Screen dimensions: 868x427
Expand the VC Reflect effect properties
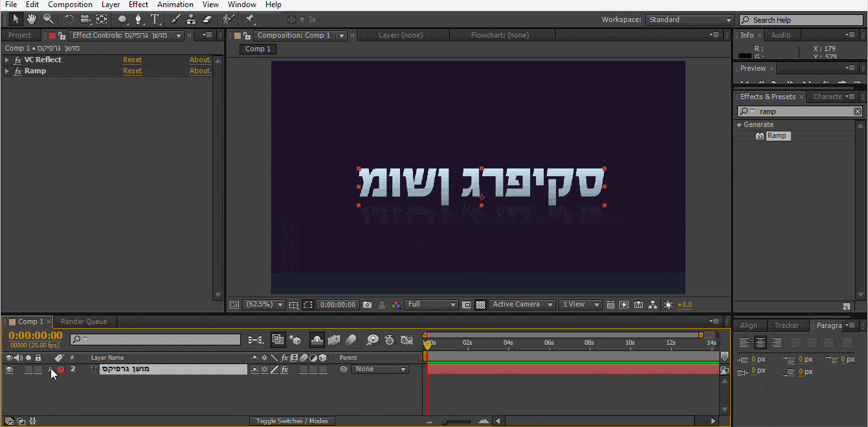coord(7,59)
